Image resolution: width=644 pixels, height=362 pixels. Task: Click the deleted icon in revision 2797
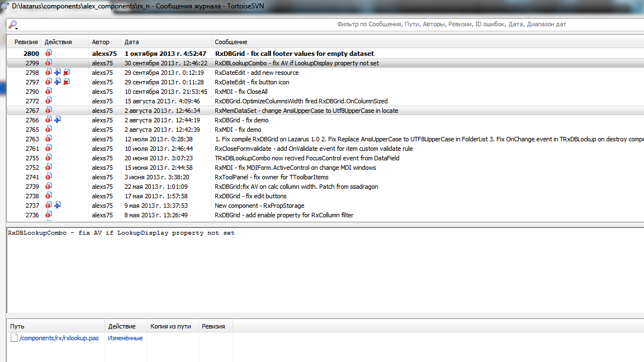pos(67,82)
